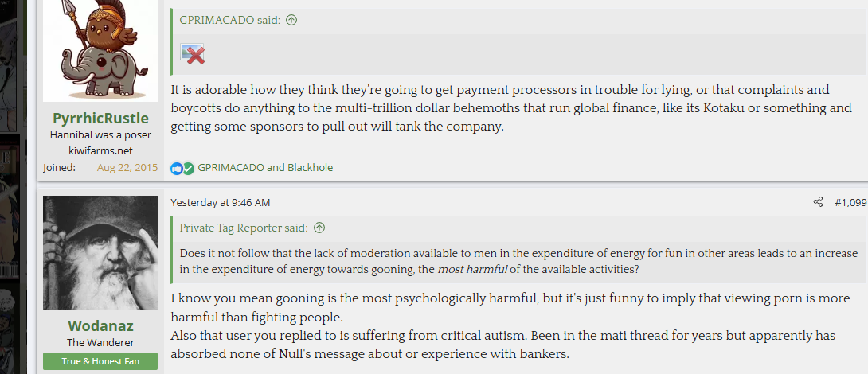
Task: Click the blue thumbs-up reaction icon
Action: click(x=177, y=168)
